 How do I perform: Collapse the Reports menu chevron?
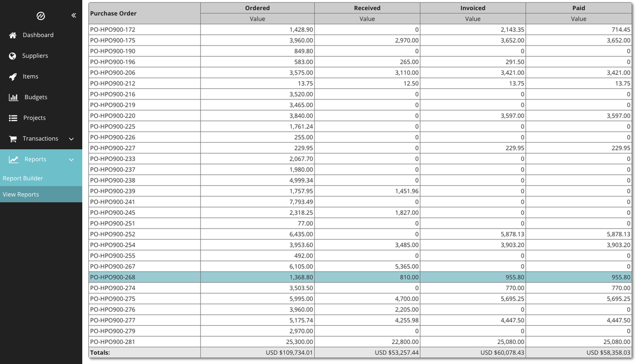[x=71, y=160]
